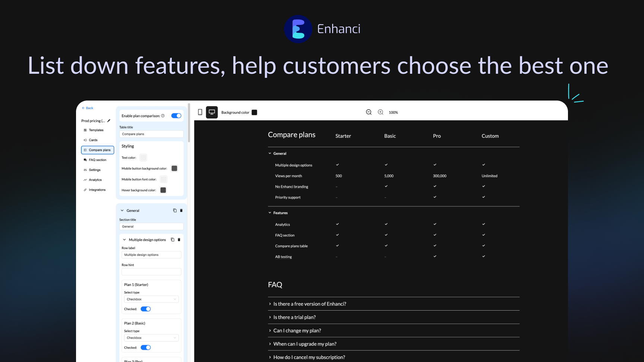Pick Mobile button background color swatch
This screenshot has width=644, height=362.
[174, 168]
